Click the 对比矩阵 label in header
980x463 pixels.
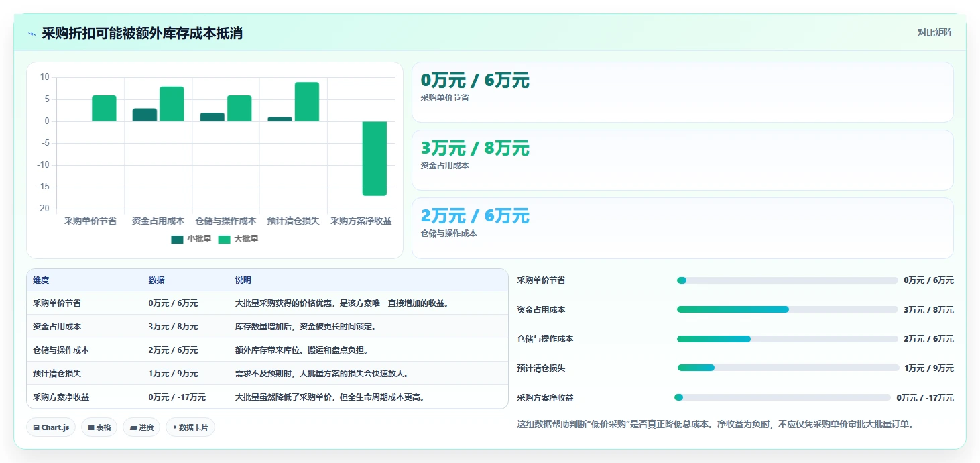tap(935, 32)
